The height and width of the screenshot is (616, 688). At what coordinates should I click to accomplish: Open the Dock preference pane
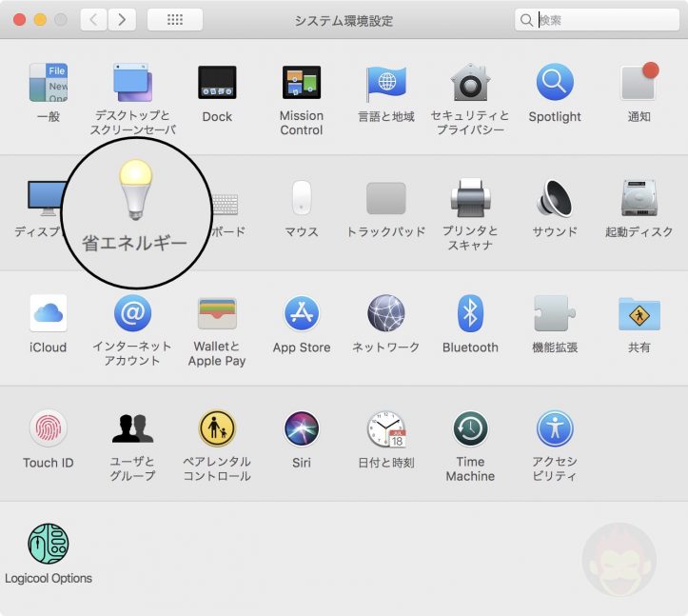click(217, 83)
